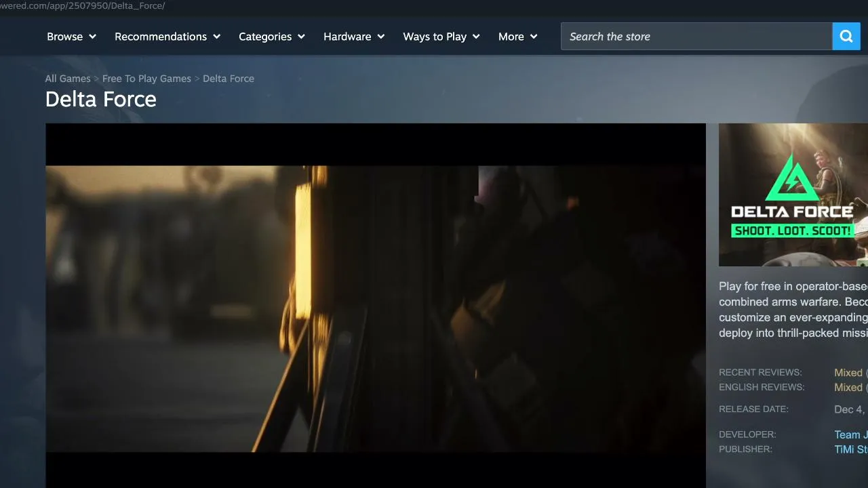The image size is (868, 488).
Task: Click the PUBLISHER label
Action: coord(745,449)
